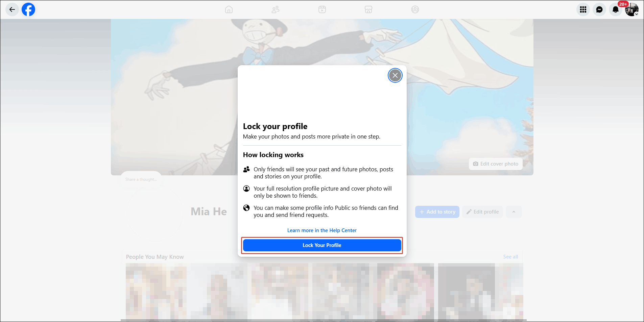This screenshot has height=322, width=644.
Task: Open the Marketplace icon
Action: (368, 9)
